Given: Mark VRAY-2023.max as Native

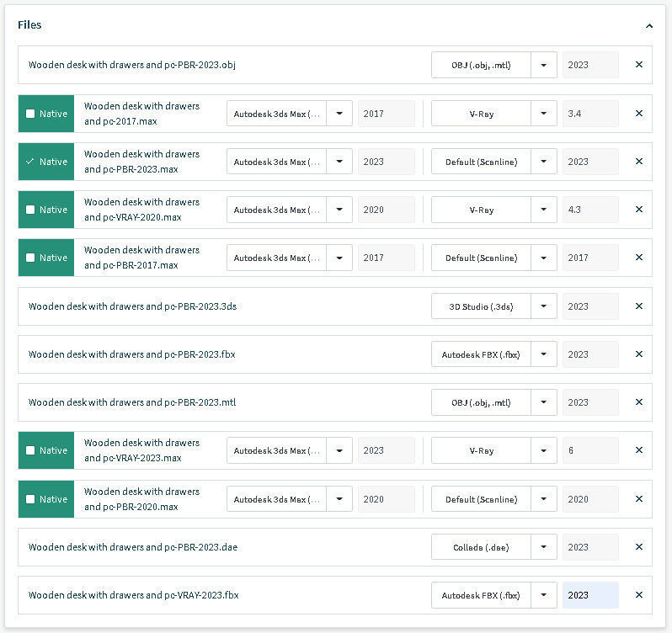Looking at the screenshot, I should [x=31, y=450].
